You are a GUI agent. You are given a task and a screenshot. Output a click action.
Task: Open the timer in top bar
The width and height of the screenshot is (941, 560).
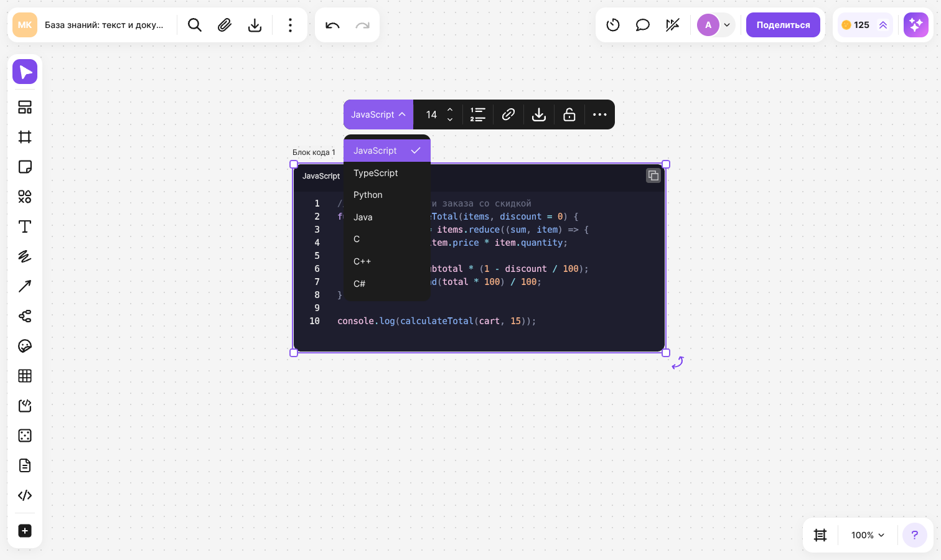(x=613, y=25)
